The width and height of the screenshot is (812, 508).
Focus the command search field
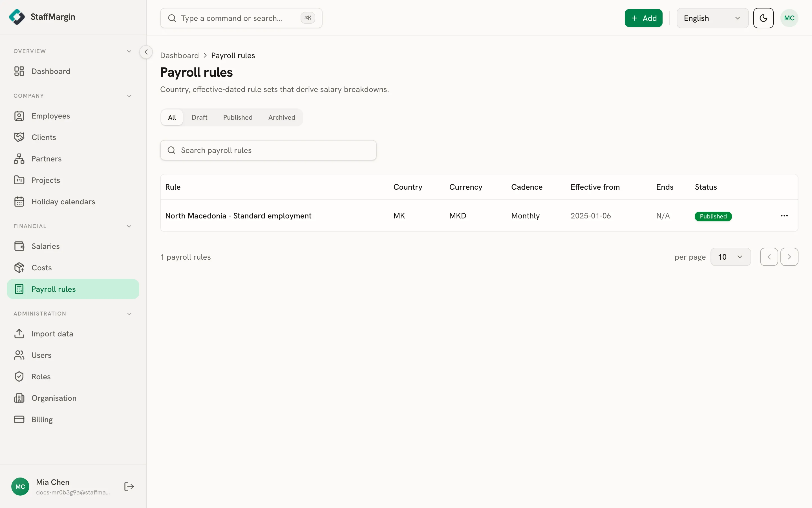click(241, 18)
